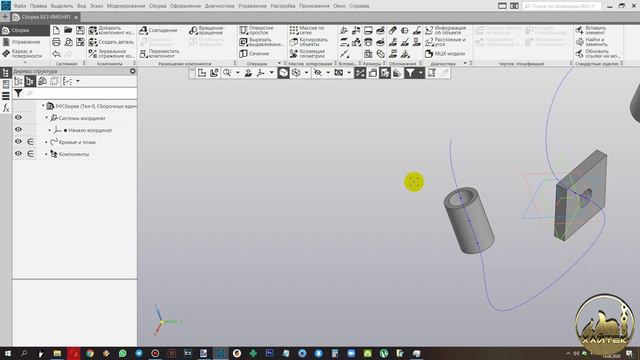The image size is (640, 360).
Task: Open the Справка menu
Action: (359, 6)
